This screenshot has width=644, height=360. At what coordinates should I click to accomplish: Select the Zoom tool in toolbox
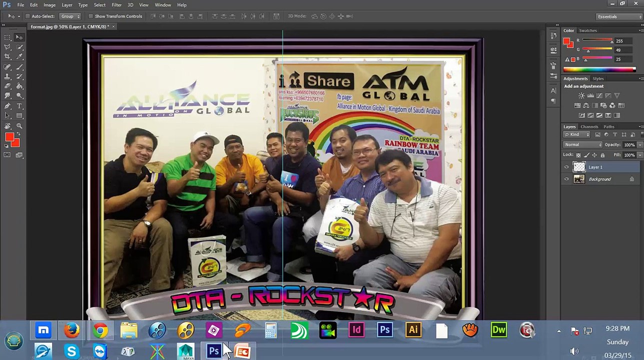point(19,125)
